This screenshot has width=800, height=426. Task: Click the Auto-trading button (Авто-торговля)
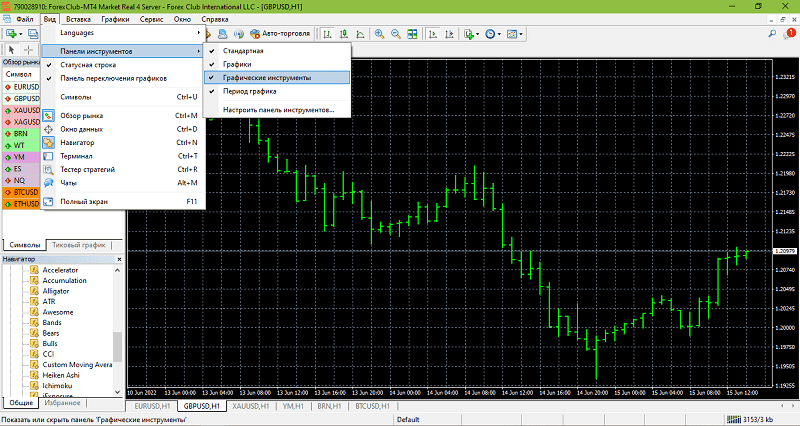point(280,34)
